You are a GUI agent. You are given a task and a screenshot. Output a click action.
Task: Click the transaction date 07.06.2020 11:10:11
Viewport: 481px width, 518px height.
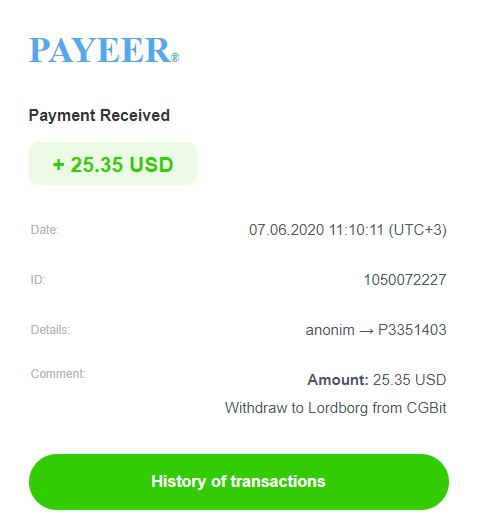coord(316,230)
